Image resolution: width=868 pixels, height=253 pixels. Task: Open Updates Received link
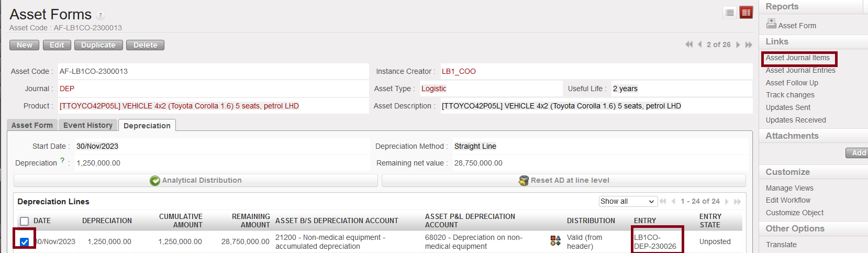tap(796, 120)
